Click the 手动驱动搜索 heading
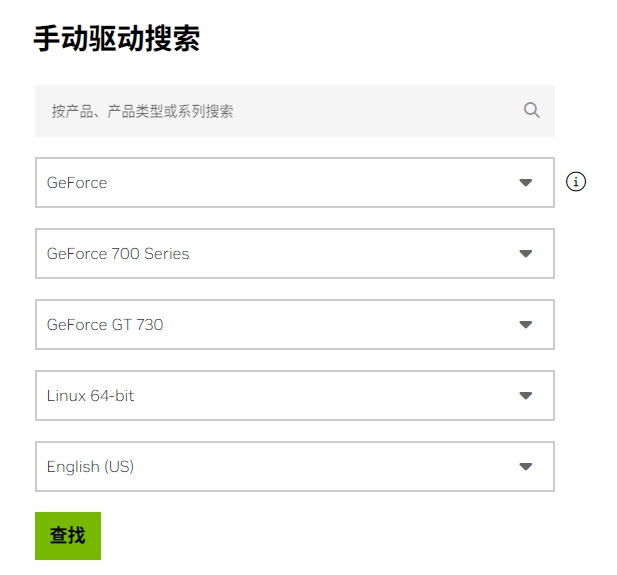This screenshot has height=575, width=617. [117, 39]
